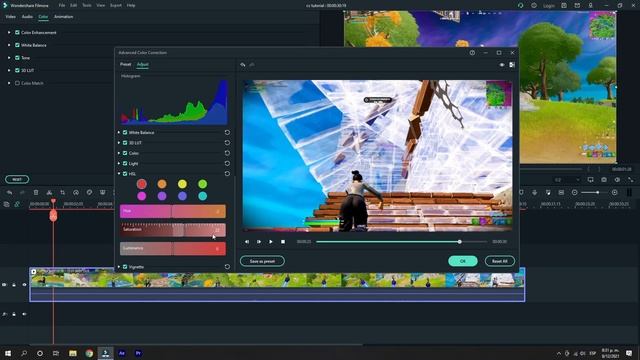Image resolution: width=640 pixels, height=360 pixels.
Task: Toggle the 3D LUT checkbox in the color dialog
Action: [x=125, y=142]
